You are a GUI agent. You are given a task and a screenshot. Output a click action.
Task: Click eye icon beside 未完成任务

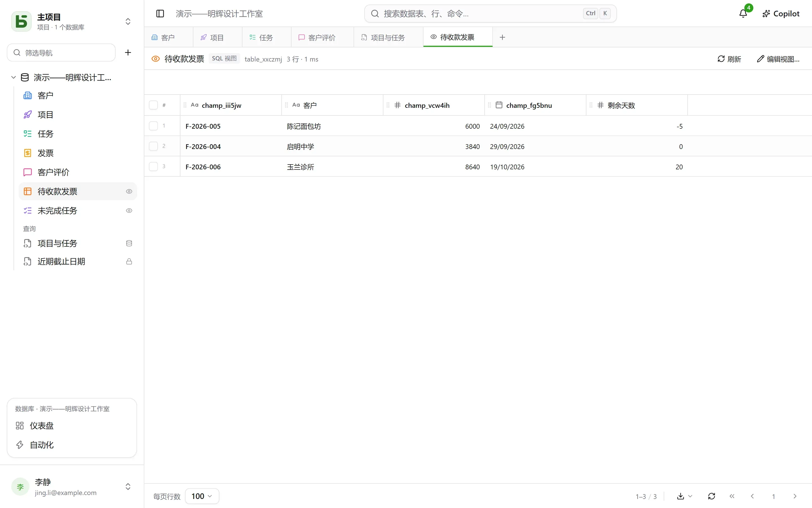129,210
